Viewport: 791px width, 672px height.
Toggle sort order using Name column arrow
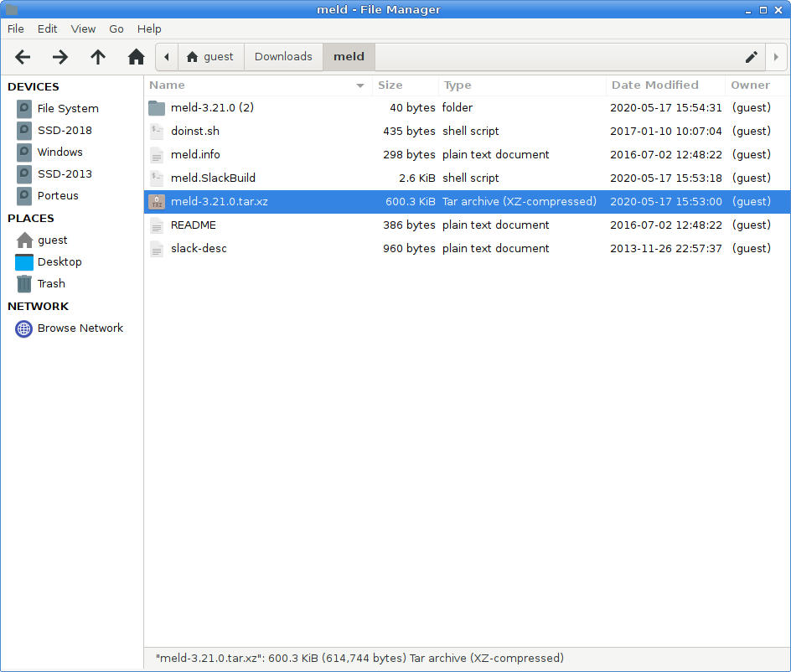point(360,85)
